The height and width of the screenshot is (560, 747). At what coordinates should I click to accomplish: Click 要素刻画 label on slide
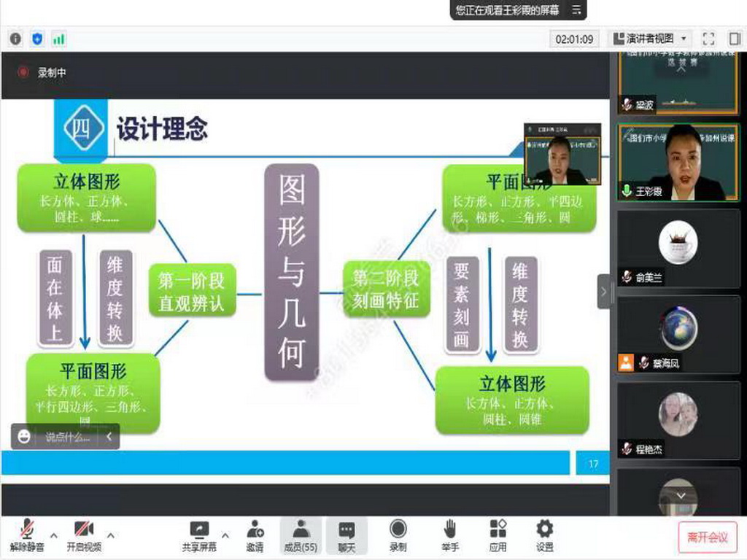click(x=462, y=305)
